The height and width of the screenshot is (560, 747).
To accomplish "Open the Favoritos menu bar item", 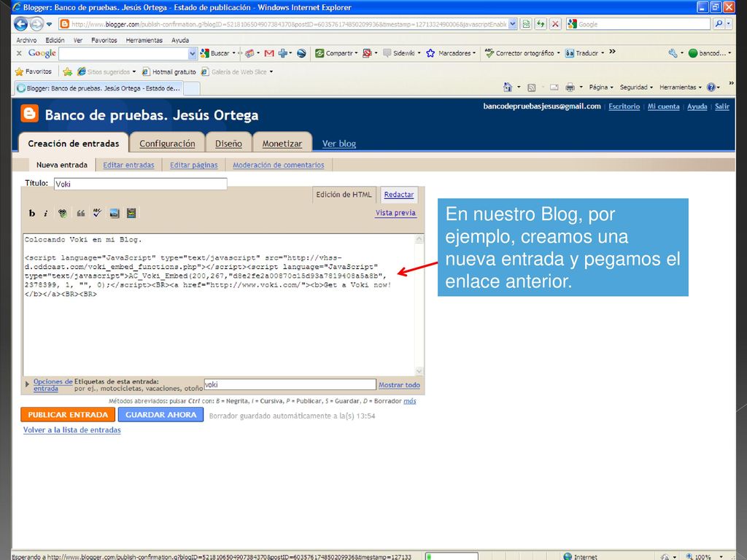I will 104,40.
